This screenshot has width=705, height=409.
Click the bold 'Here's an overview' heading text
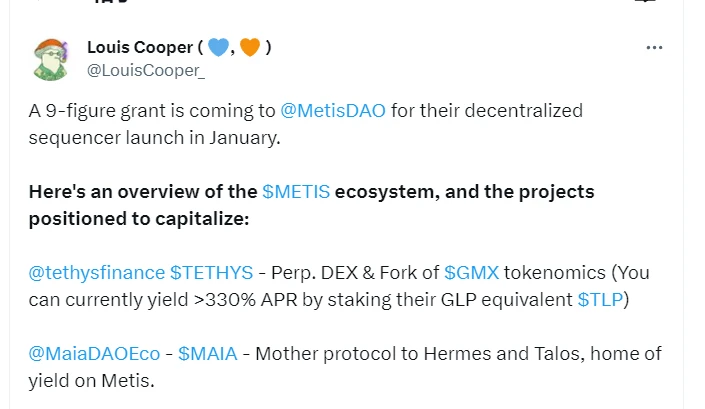(143, 191)
